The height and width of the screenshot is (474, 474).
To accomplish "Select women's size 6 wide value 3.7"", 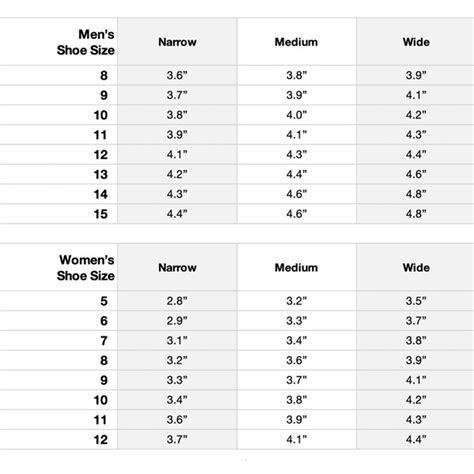I will (416, 321).
